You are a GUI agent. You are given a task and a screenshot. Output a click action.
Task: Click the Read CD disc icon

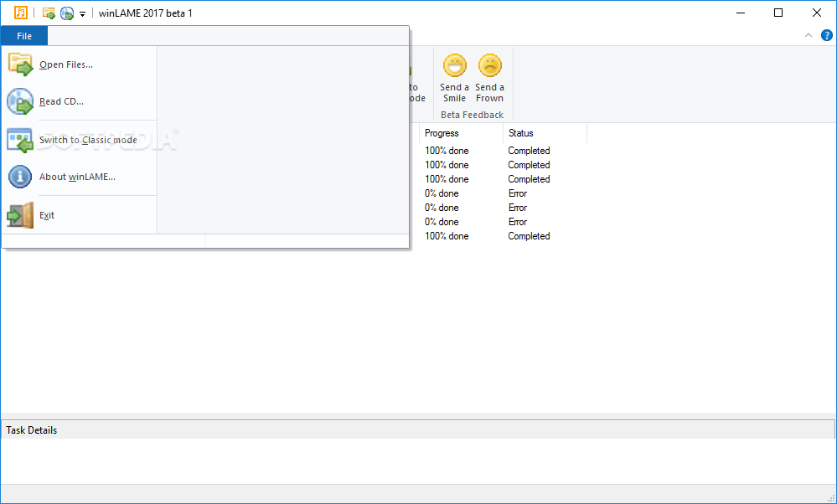tap(20, 101)
